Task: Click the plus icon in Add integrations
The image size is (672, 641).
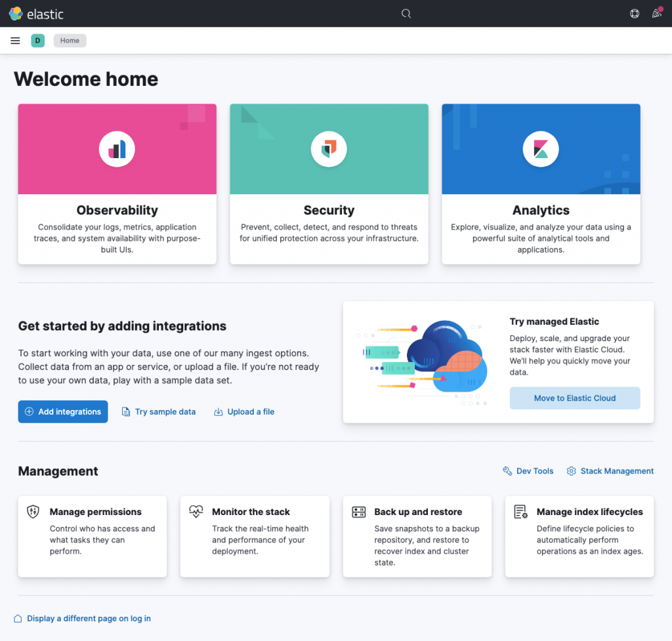Action: pos(29,412)
